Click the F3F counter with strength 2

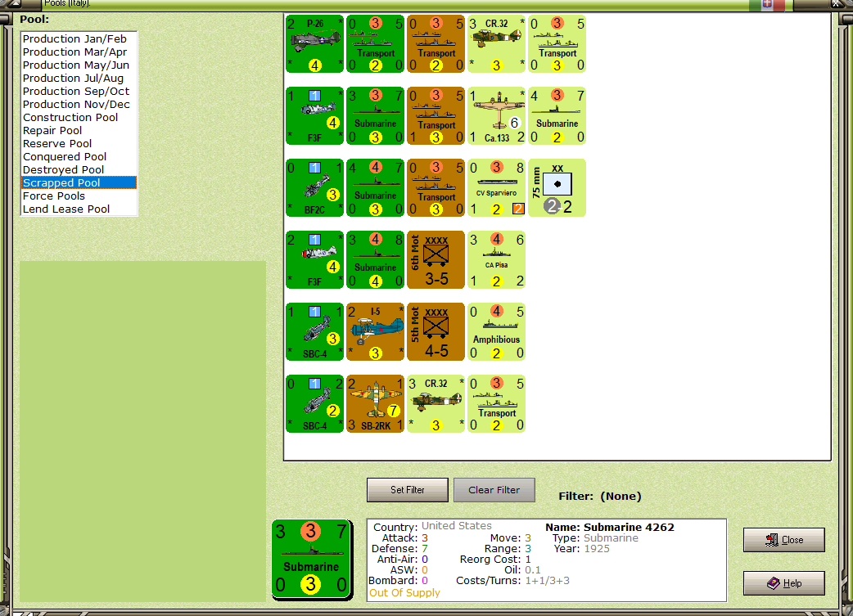click(x=315, y=260)
